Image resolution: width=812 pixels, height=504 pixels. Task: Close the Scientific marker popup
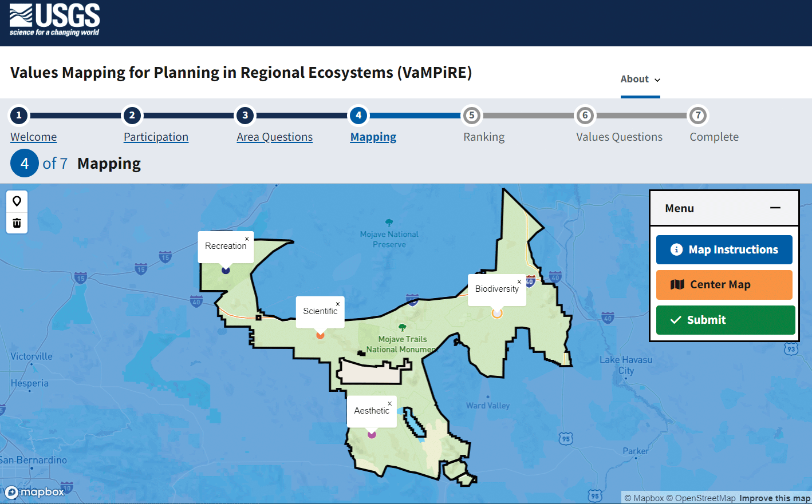pyautogui.click(x=338, y=304)
